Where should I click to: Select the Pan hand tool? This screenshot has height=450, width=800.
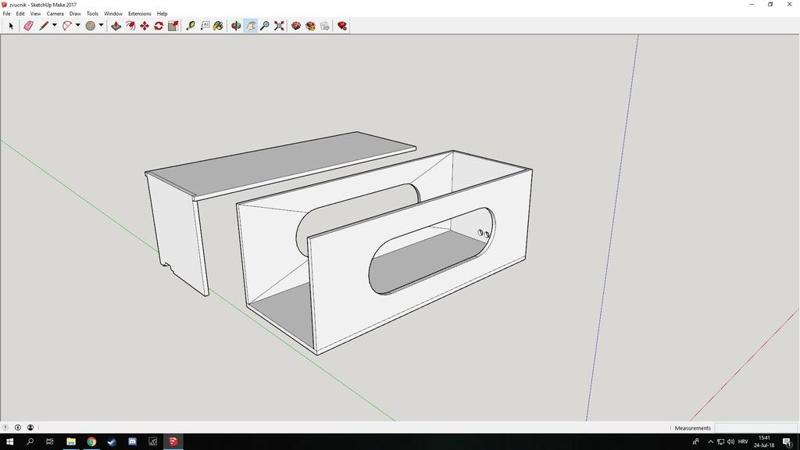coord(251,26)
